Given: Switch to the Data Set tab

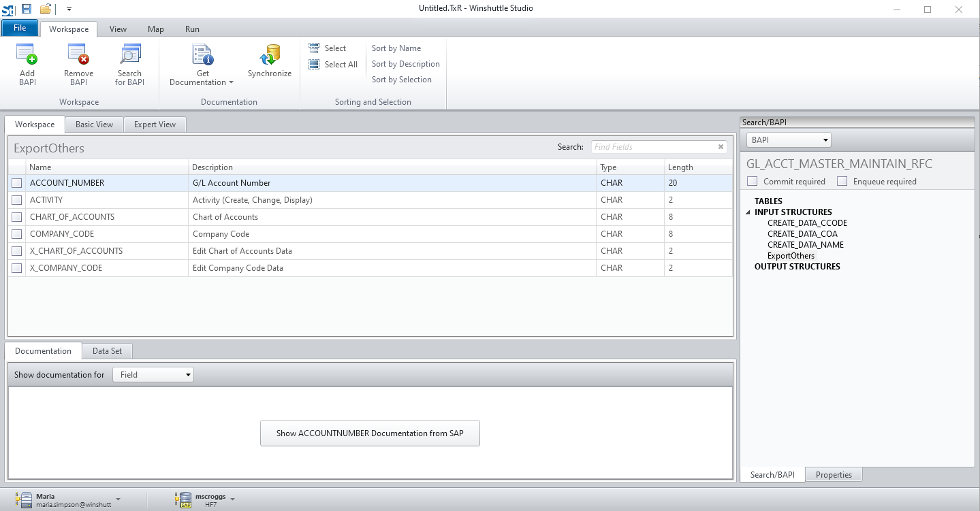Looking at the screenshot, I should tap(107, 351).
